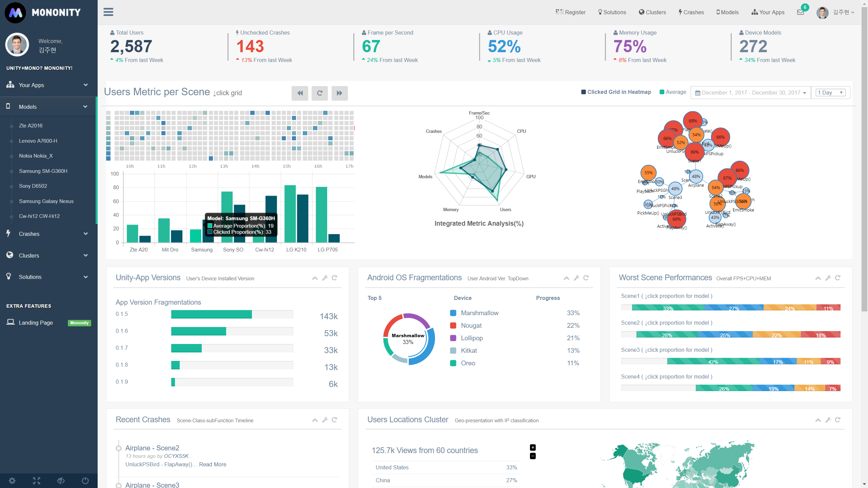Zoom out the world map with the minus button
Viewport: 868px width, 488px height.
pos(533,456)
